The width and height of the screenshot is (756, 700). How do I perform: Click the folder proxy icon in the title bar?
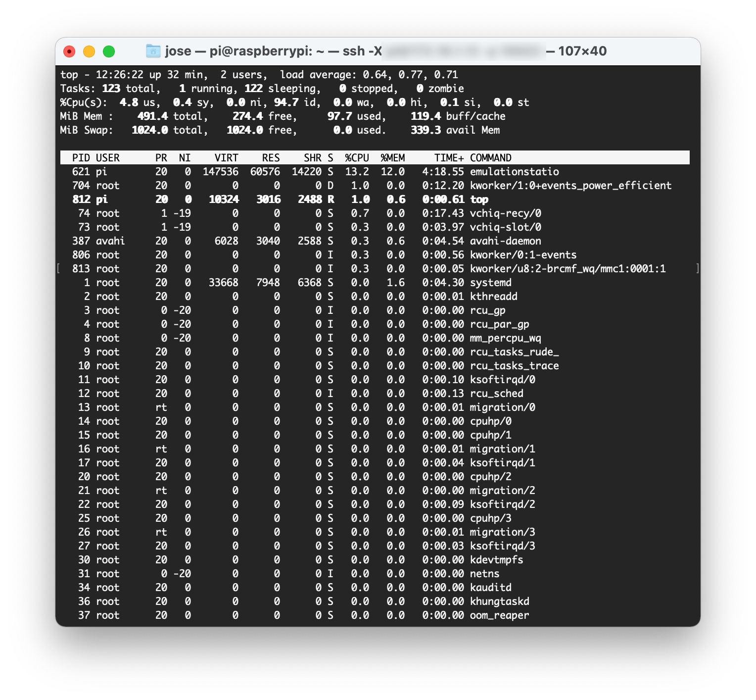153,51
